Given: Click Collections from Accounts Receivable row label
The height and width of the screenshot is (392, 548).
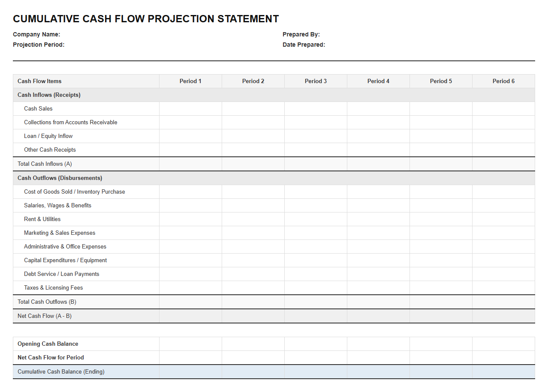Looking at the screenshot, I should (70, 122).
